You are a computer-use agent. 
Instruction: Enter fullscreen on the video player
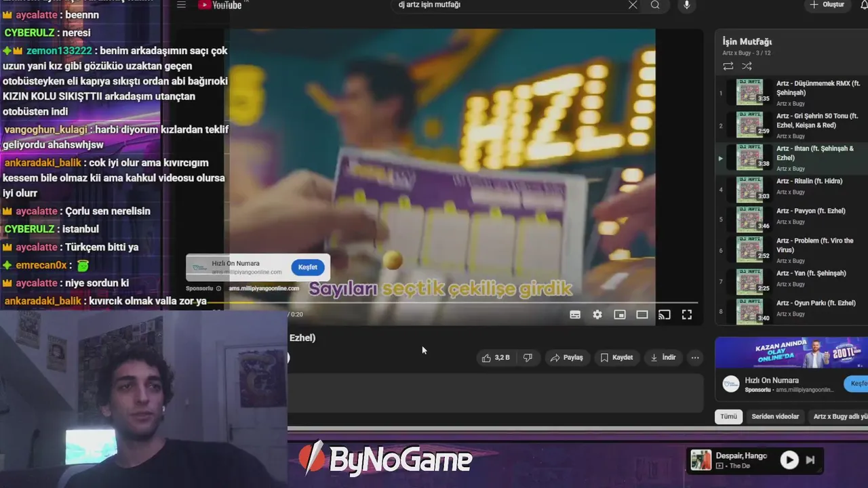pyautogui.click(x=687, y=314)
